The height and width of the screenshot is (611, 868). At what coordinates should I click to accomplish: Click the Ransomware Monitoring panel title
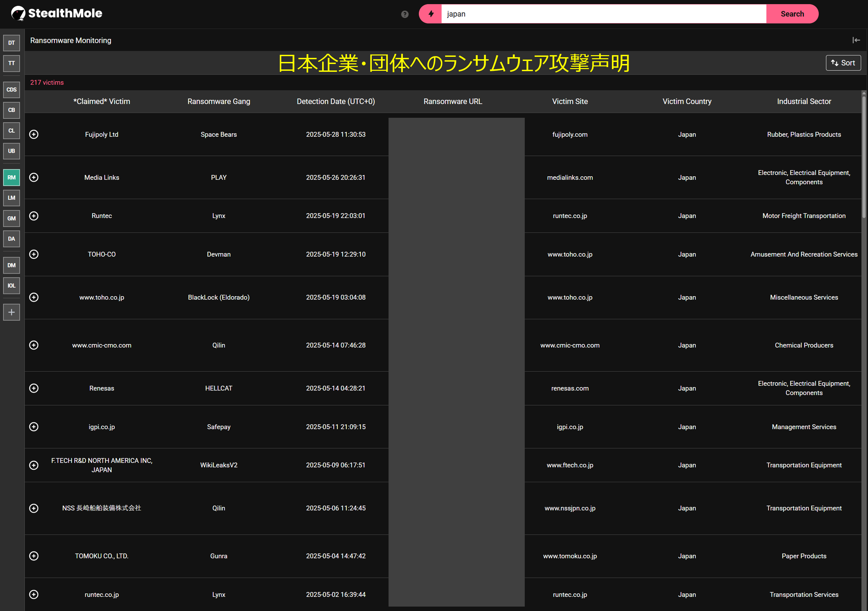click(x=71, y=41)
